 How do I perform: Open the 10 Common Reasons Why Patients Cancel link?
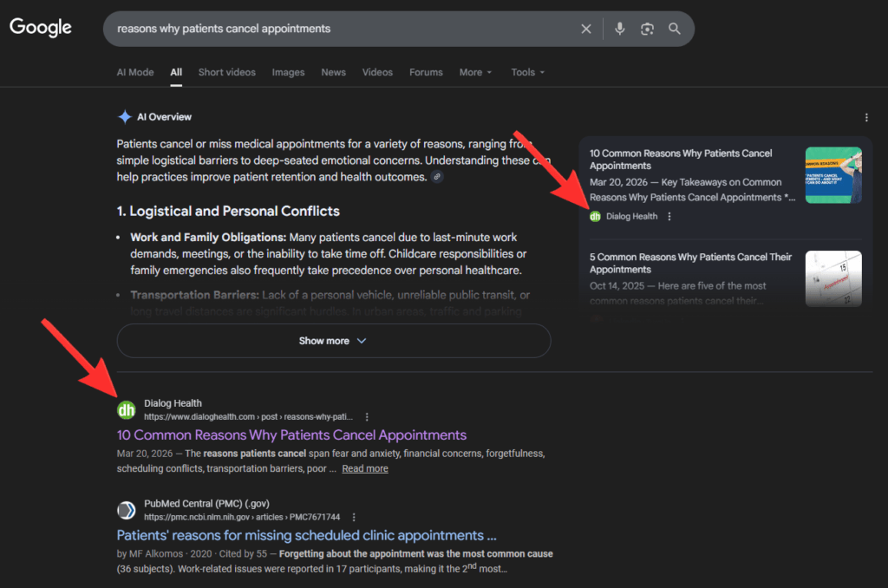click(291, 434)
